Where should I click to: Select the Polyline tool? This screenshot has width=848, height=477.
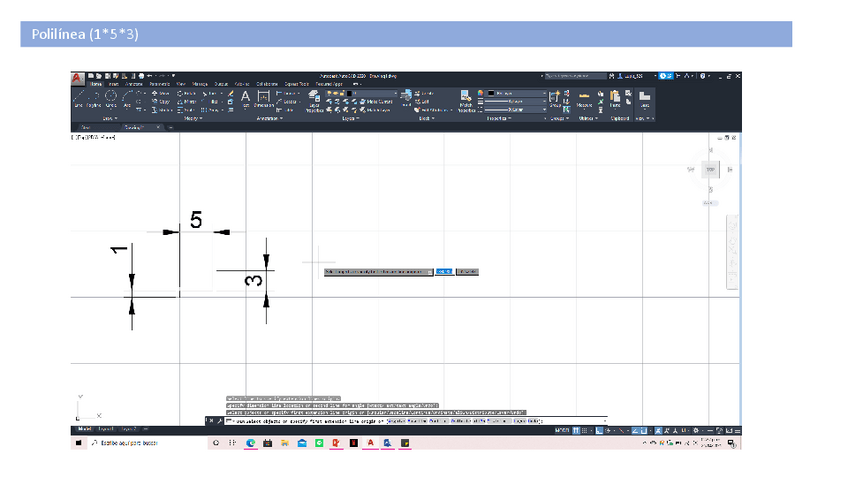click(x=94, y=99)
